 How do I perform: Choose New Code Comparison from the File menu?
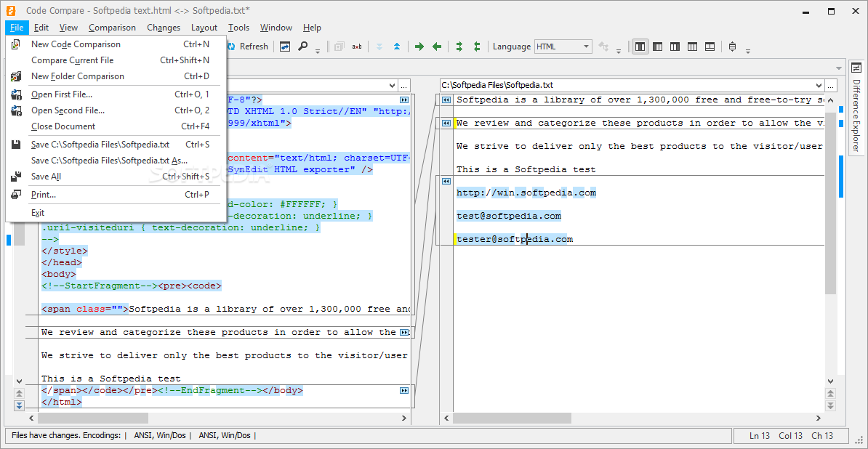(116, 44)
